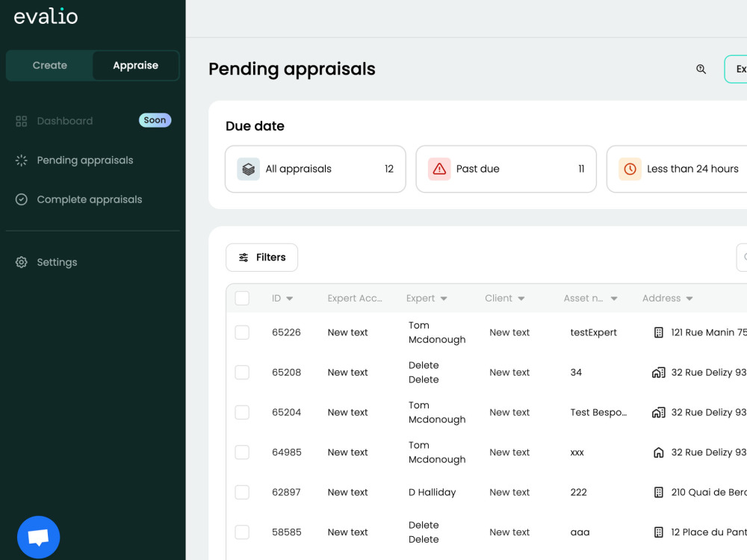Open Settings in the sidebar
The height and width of the screenshot is (560, 747).
pos(58,262)
